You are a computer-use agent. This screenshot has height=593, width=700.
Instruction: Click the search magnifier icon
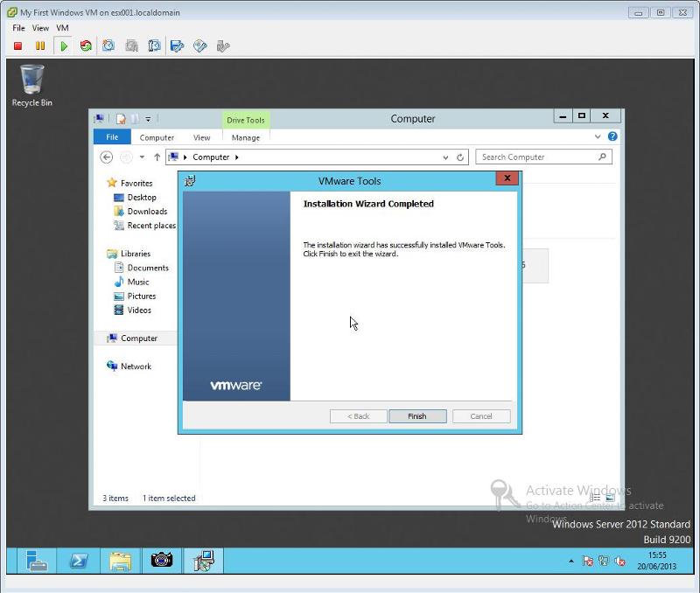pos(602,157)
